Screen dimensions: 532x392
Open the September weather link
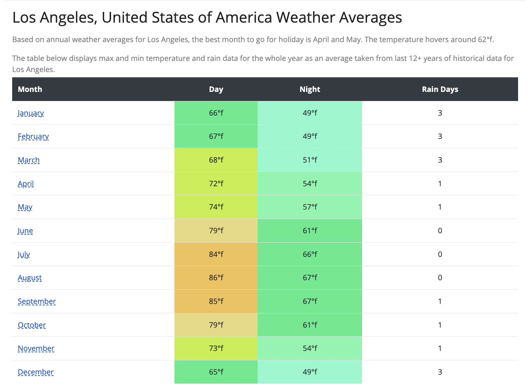[37, 301]
